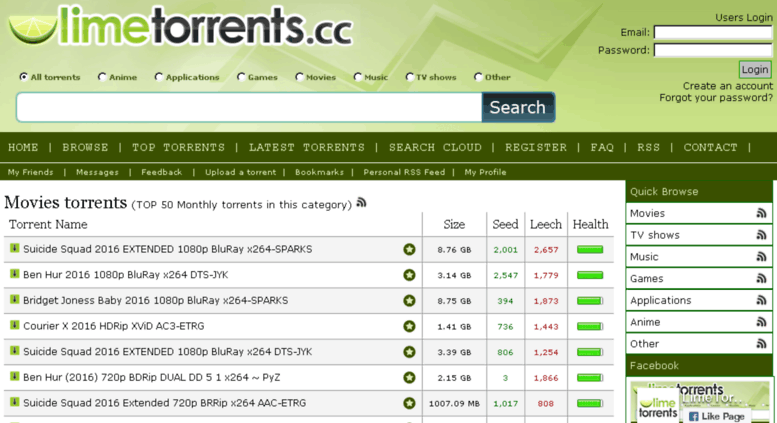
Task: Choose the TV shows radio option
Action: pyautogui.click(x=409, y=77)
